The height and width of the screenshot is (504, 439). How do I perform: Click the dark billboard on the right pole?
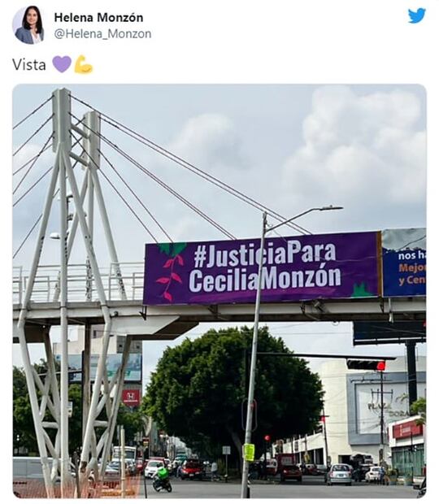click(389, 333)
